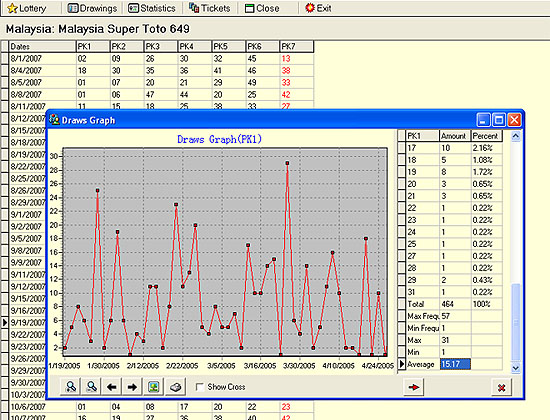Click the PK7 column header
550x420 pixels.
[296, 46]
